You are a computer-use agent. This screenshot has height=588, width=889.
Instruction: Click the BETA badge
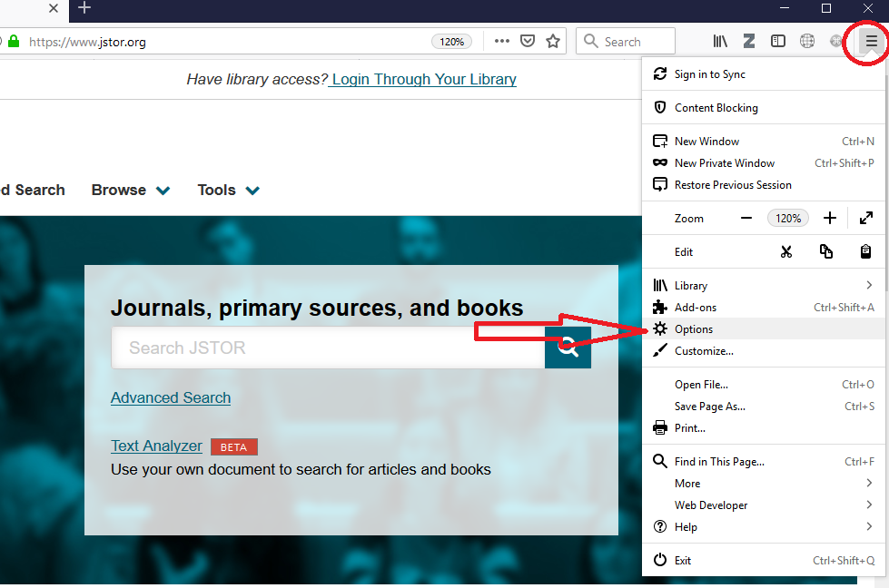pos(234,447)
